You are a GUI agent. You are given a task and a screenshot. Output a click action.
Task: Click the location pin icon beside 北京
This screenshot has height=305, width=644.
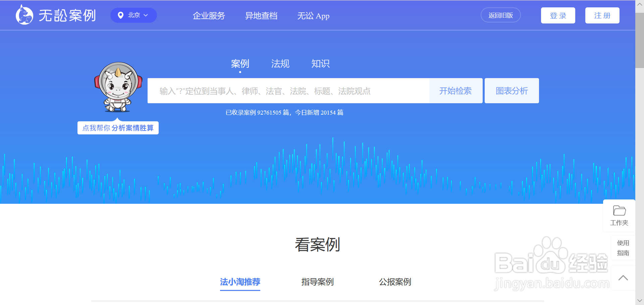[121, 15]
